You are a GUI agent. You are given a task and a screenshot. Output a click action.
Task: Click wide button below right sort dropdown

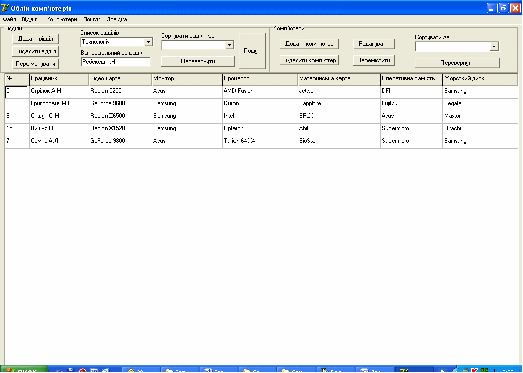(x=457, y=63)
